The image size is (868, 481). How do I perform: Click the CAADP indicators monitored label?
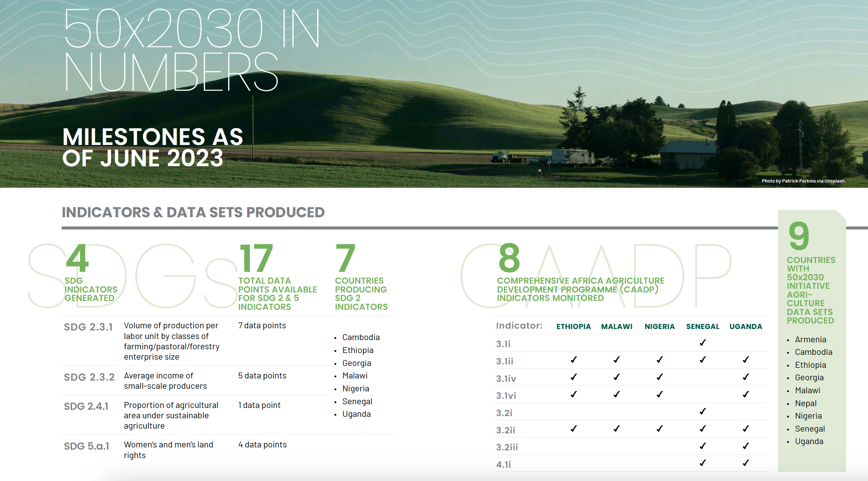580,289
